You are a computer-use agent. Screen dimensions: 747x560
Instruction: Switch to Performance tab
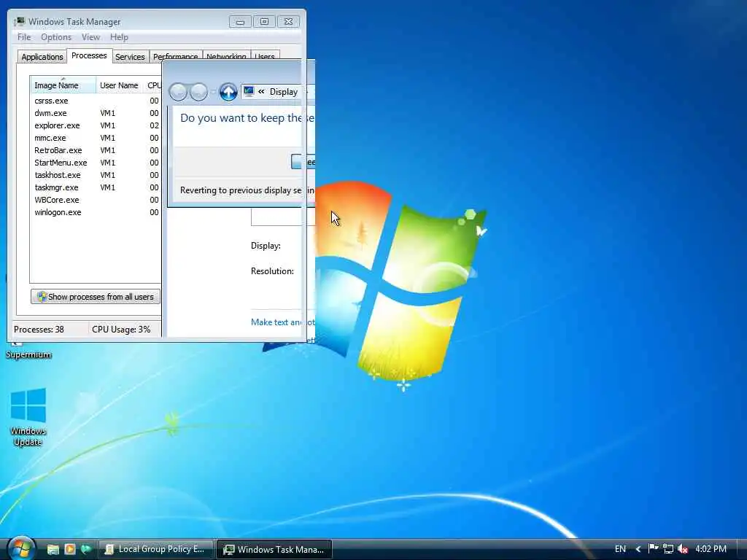175,55
